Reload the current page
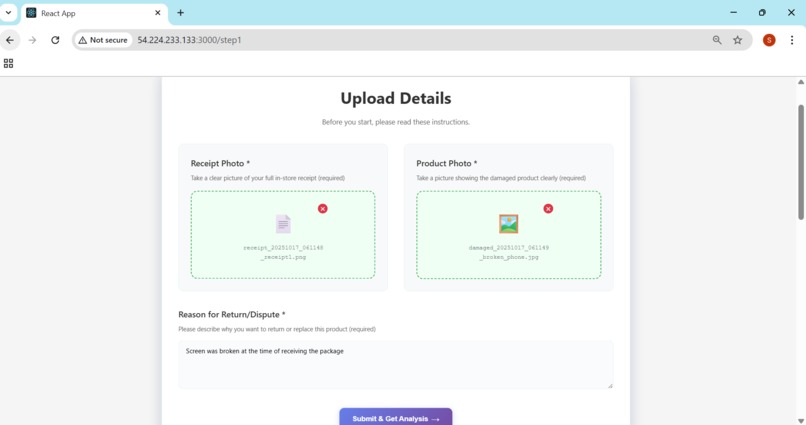 [55, 40]
